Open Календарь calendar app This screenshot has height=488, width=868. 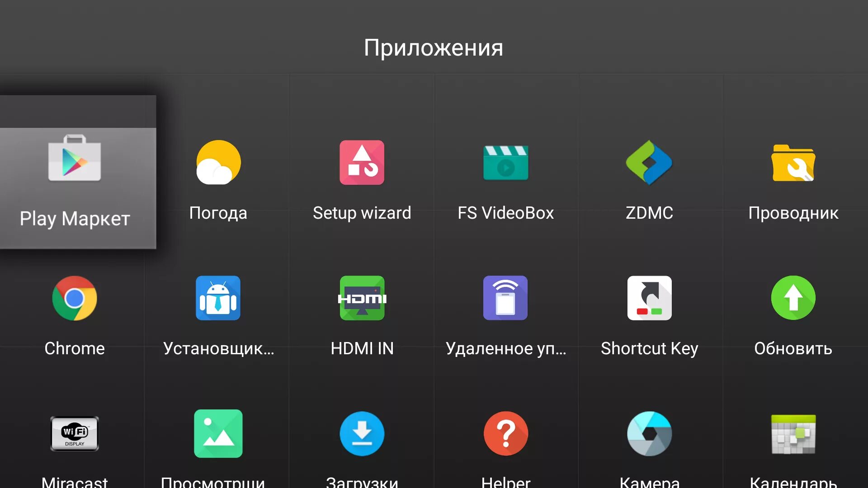pos(793,432)
